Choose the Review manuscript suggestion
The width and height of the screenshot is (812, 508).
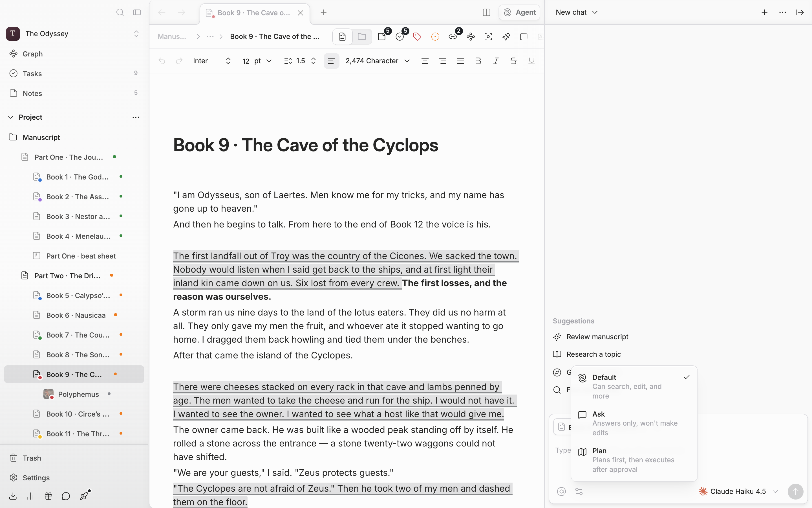pyautogui.click(x=591, y=337)
